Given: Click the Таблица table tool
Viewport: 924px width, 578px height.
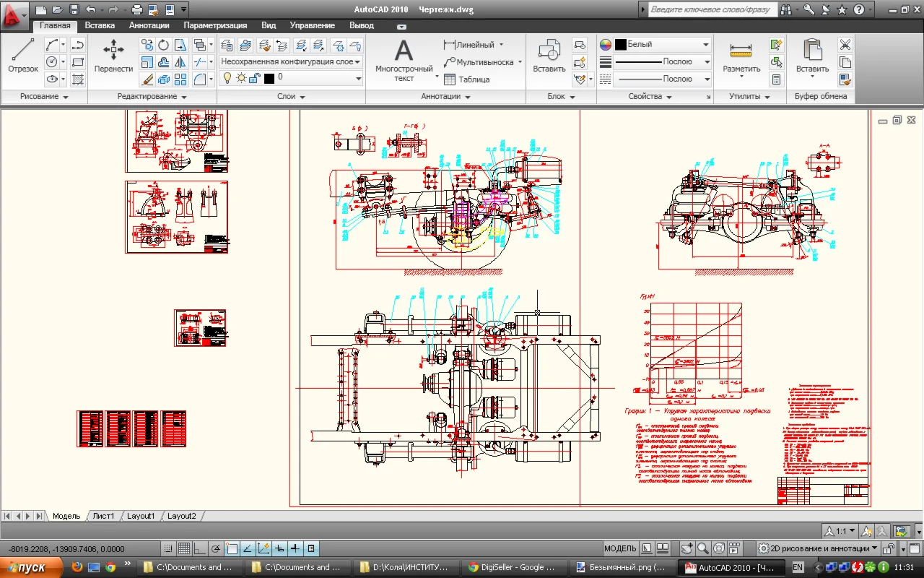Looking at the screenshot, I should (466, 79).
